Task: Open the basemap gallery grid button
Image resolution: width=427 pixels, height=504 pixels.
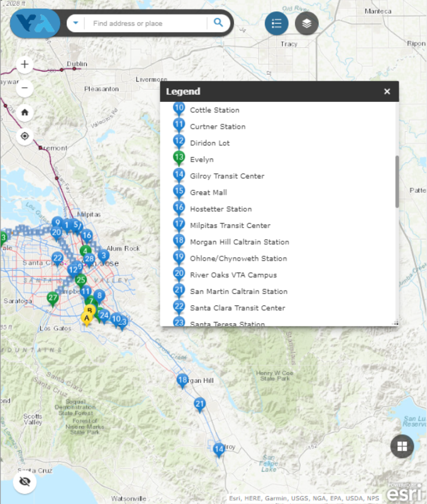Action: coord(402,446)
